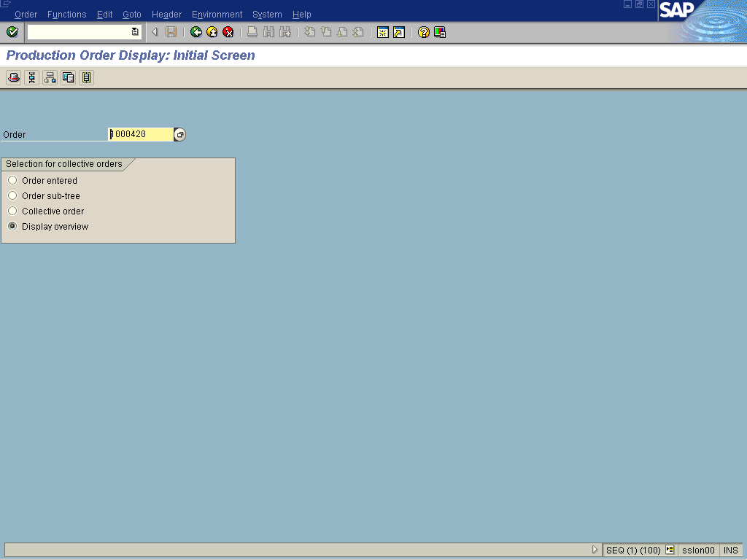747x560 pixels.
Task: Open the Functions menu
Action: (x=66, y=15)
